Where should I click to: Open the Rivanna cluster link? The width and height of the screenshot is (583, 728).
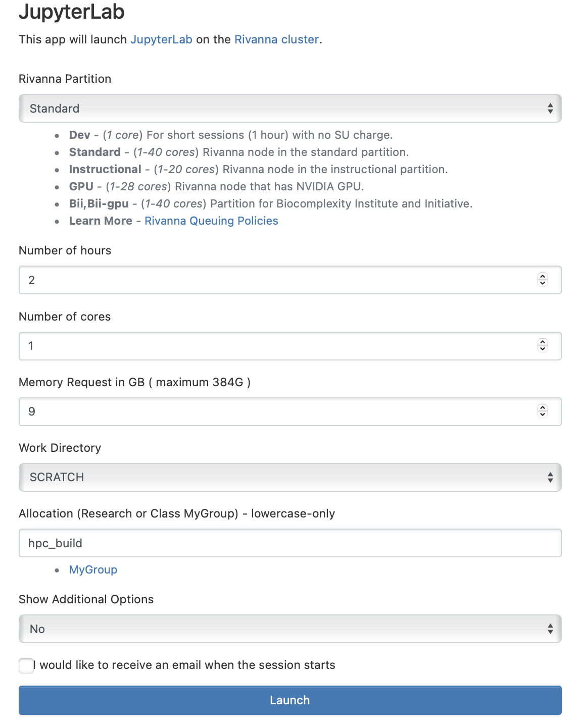tap(277, 39)
